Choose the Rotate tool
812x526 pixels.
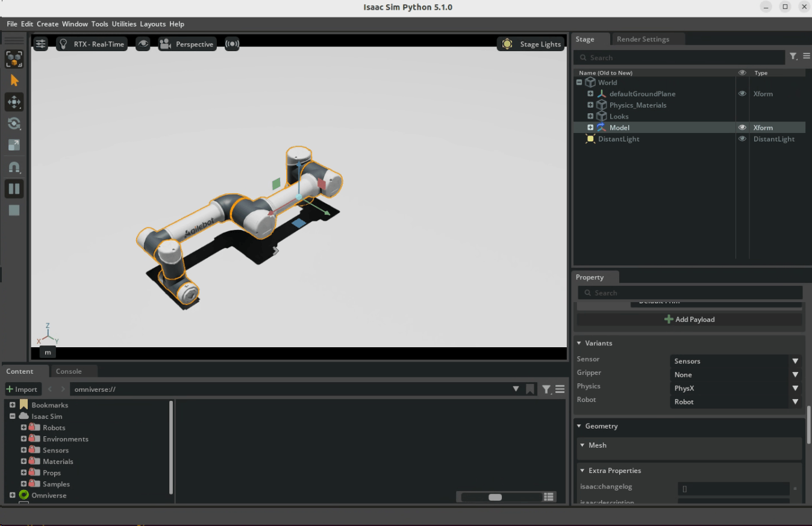tap(14, 123)
